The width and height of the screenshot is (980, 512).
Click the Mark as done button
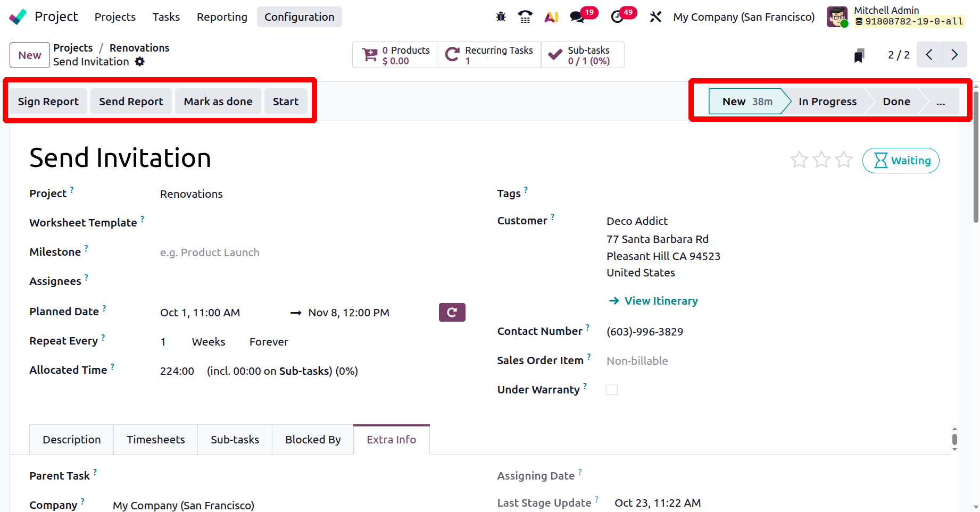pos(218,102)
